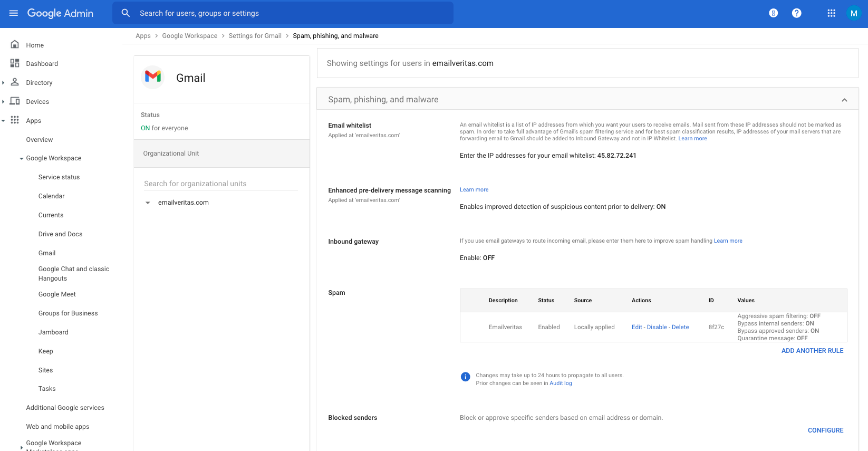
Task: Open Dashboard in the sidebar
Action: (x=42, y=64)
